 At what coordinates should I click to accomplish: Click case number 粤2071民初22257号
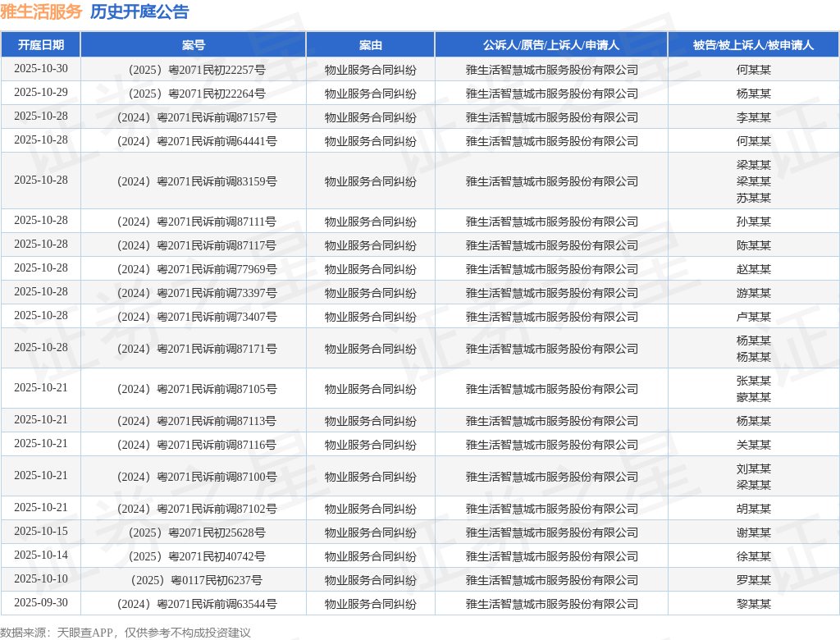coord(217,71)
